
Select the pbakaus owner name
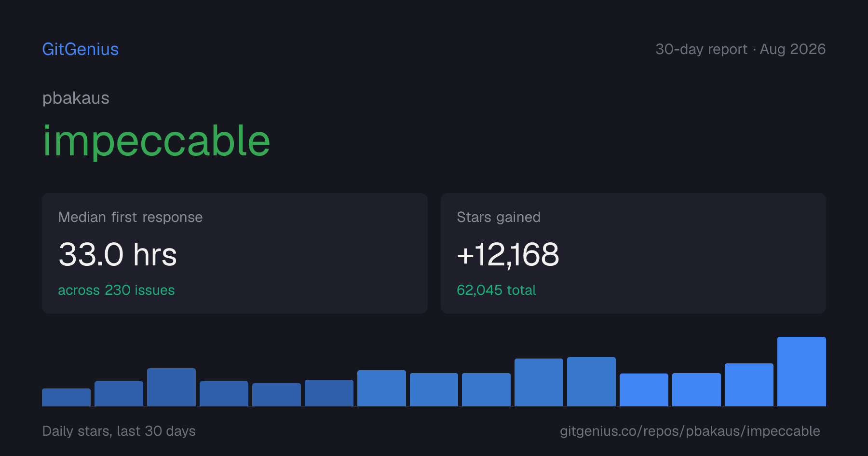76,98
